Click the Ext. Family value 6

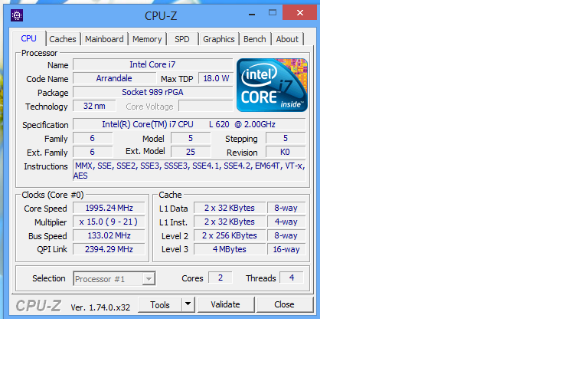point(92,152)
